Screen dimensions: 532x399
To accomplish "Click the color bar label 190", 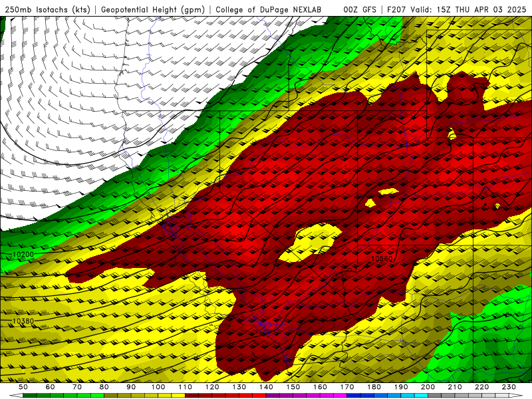I will pyautogui.click(x=401, y=387).
